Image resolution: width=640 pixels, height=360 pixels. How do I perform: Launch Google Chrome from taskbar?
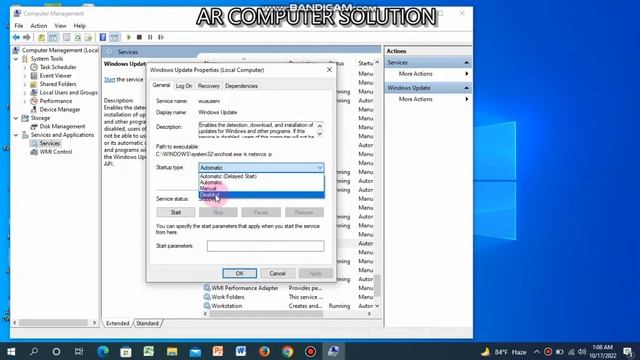click(287, 351)
